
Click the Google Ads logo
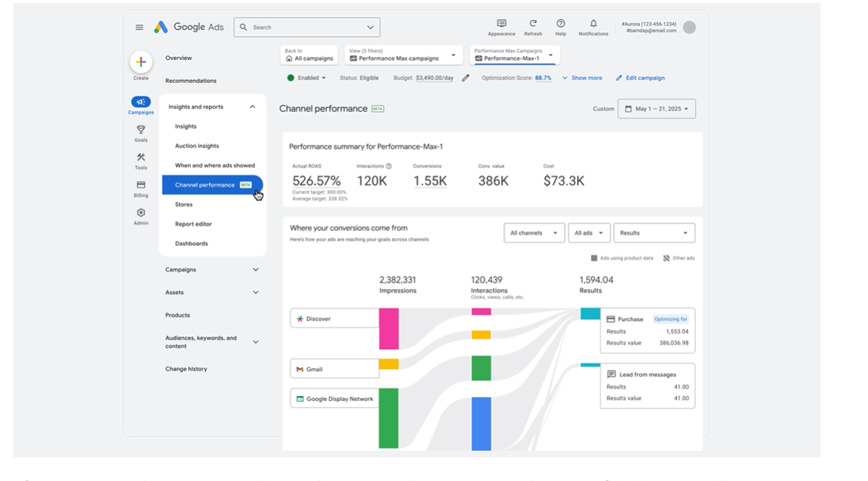click(189, 27)
